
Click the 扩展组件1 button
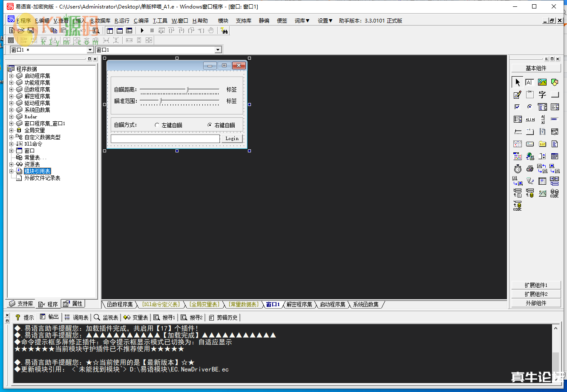[x=535, y=285]
